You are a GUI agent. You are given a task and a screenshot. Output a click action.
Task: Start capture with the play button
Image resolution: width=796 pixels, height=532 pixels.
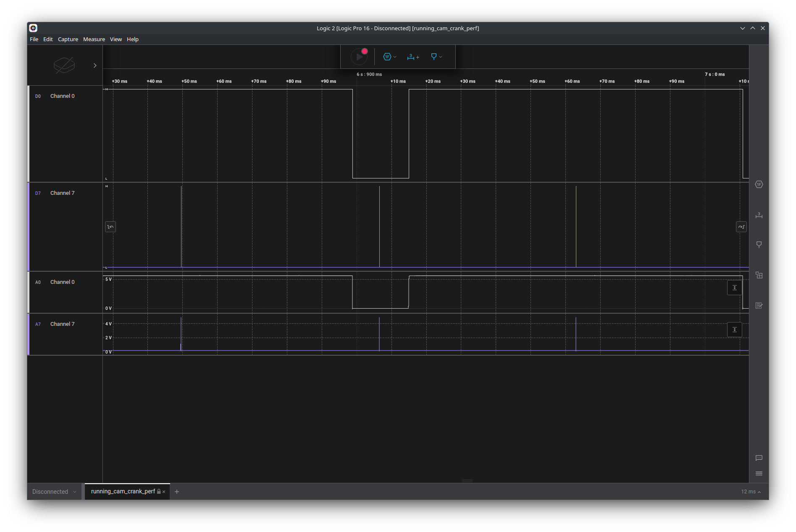[359, 57]
